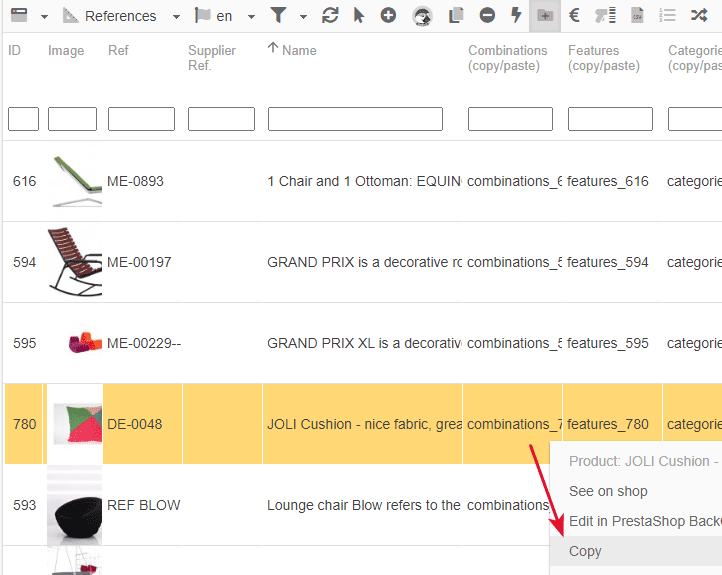722x575 pixels.
Task: Click the rocking chair thumbnail of product 594
Action: click(x=74, y=262)
